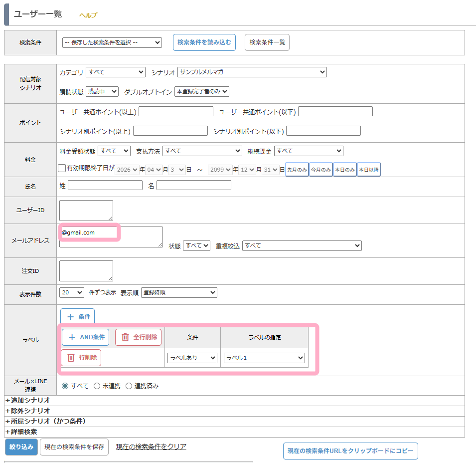
Task: Click the 先月のみ date shortcut button
Action: (297, 170)
